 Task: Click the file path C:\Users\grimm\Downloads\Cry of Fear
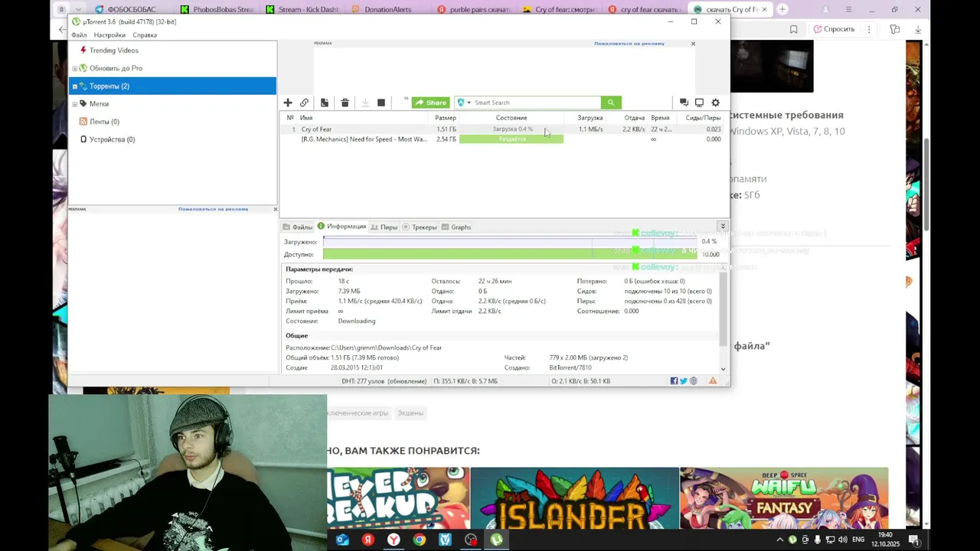tap(387, 348)
